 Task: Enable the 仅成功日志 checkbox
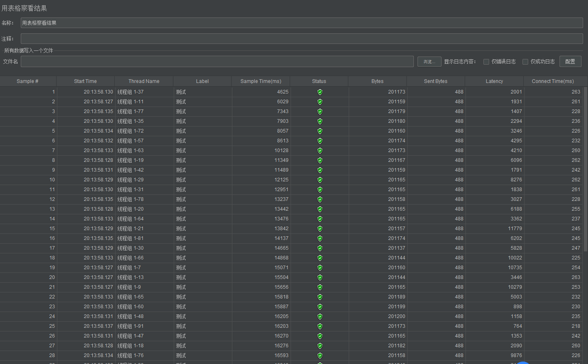pyautogui.click(x=525, y=62)
